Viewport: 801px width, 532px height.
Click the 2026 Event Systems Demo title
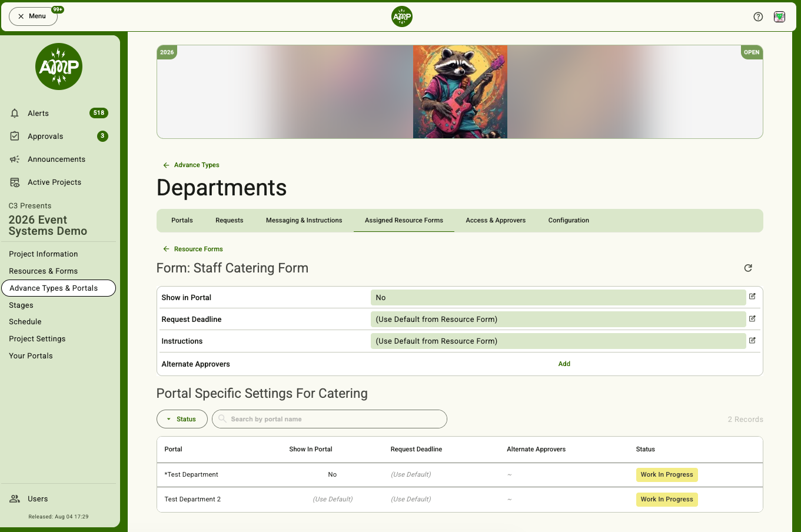48,225
